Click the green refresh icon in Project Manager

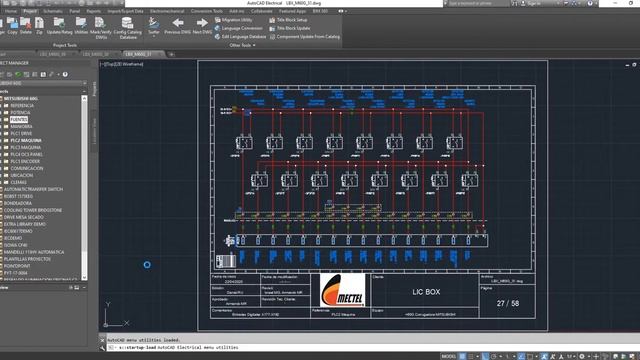18,74
